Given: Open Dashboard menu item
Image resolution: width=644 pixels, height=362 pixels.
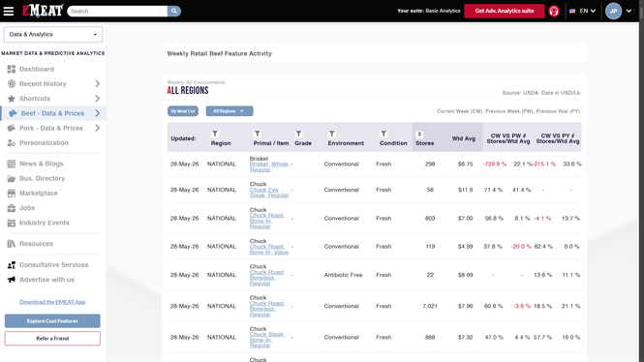Looking at the screenshot, I should click(37, 69).
